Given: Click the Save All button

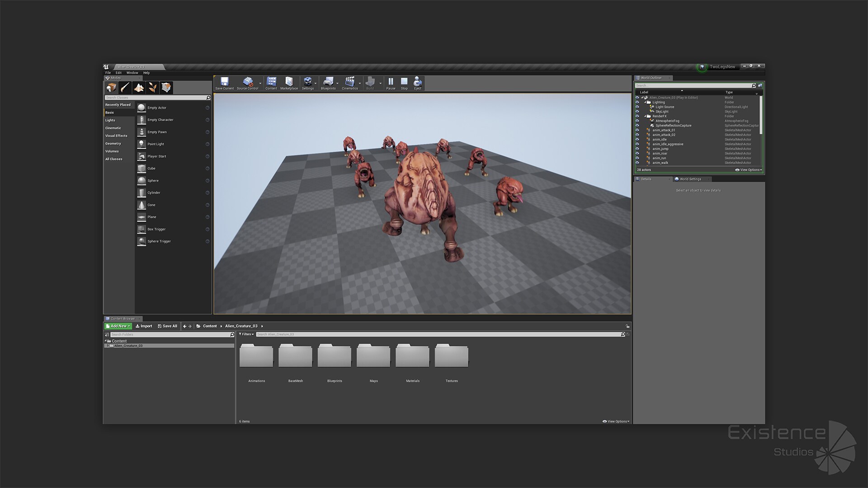Looking at the screenshot, I should (168, 326).
